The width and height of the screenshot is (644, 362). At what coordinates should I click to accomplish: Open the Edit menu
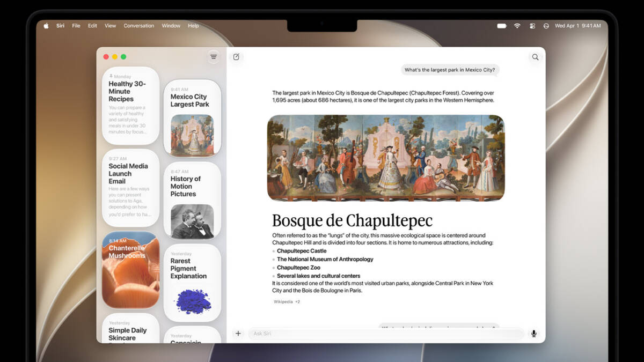point(92,26)
